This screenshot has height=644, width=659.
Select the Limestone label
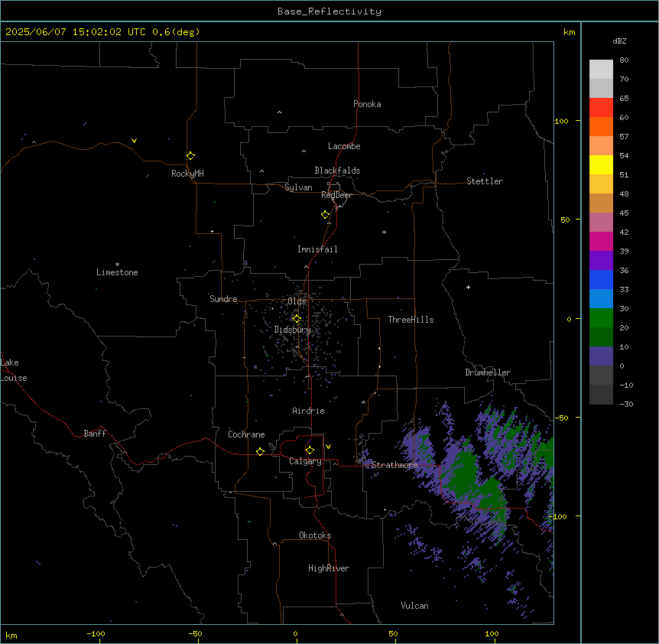pos(117,272)
